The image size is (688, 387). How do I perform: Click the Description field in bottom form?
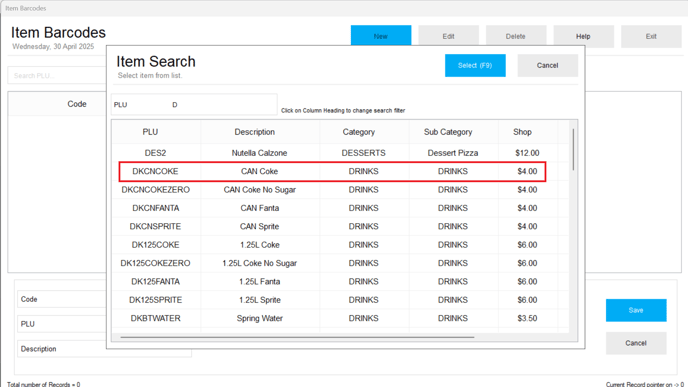click(x=104, y=349)
